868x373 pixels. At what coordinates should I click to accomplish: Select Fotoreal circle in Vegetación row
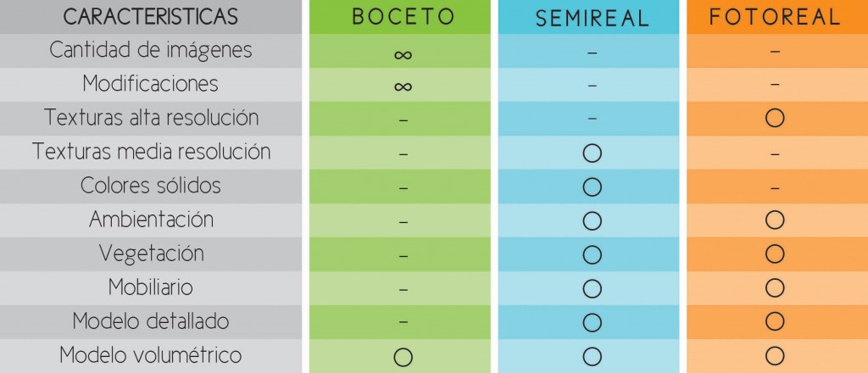(775, 254)
